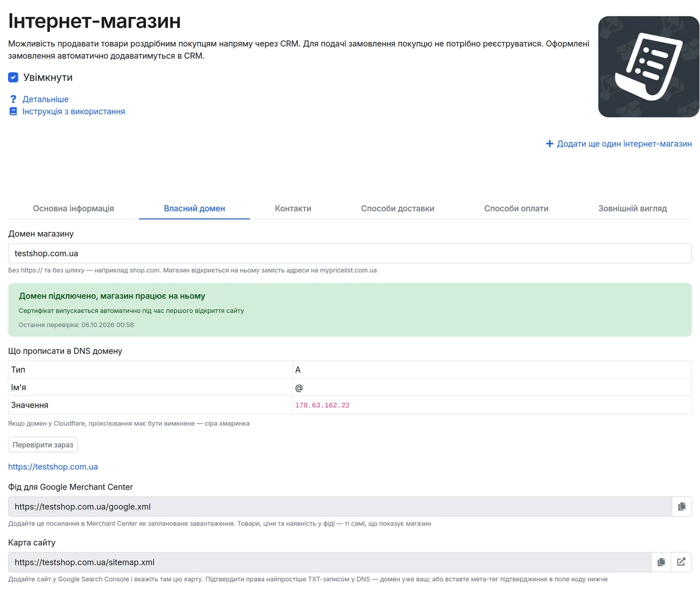Select the Власний домен tab
The height and width of the screenshot is (596, 700).
(194, 208)
